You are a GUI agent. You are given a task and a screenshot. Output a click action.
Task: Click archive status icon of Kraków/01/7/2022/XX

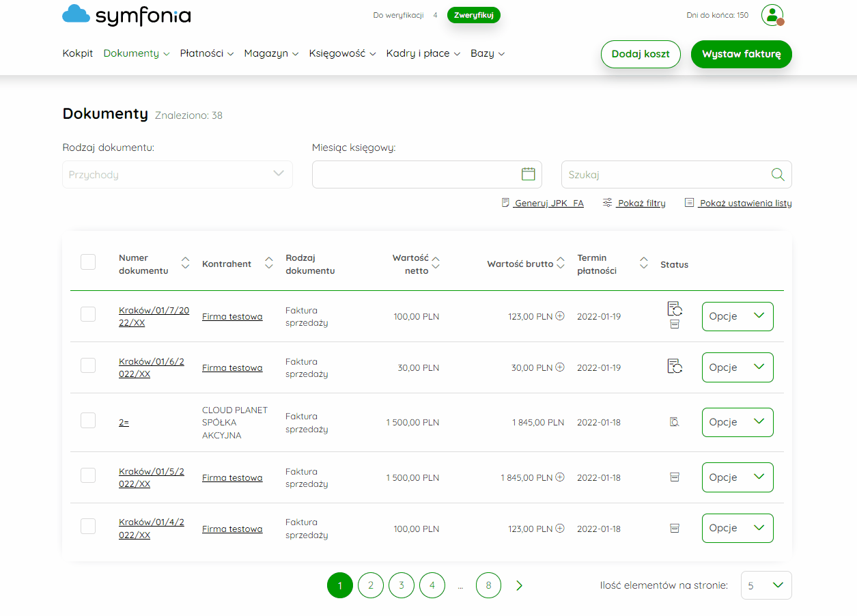coord(675,324)
